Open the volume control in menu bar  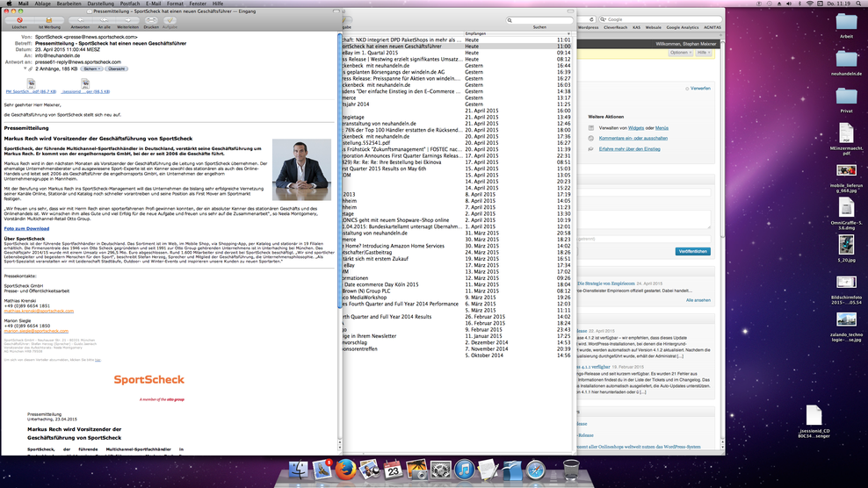pyautogui.click(x=790, y=4)
